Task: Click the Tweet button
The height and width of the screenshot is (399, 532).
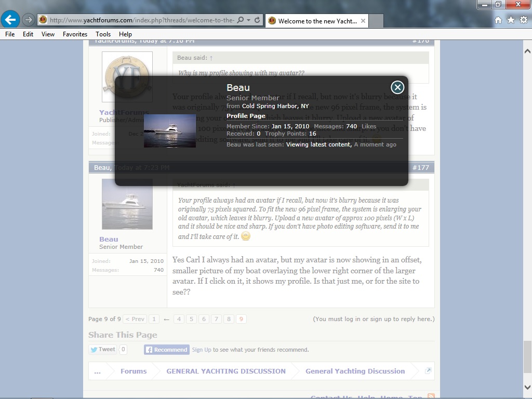Action: pyautogui.click(x=103, y=350)
